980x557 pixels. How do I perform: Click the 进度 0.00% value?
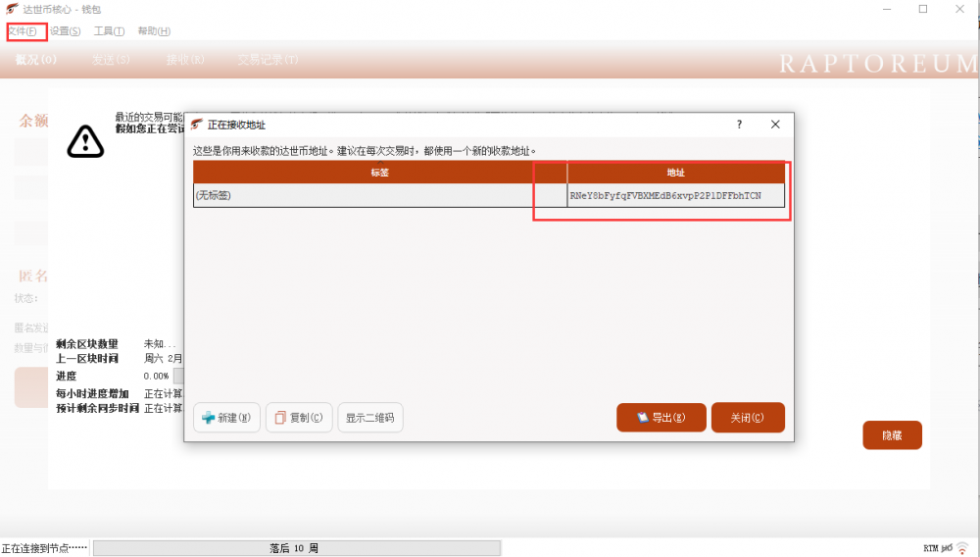coord(156,376)
